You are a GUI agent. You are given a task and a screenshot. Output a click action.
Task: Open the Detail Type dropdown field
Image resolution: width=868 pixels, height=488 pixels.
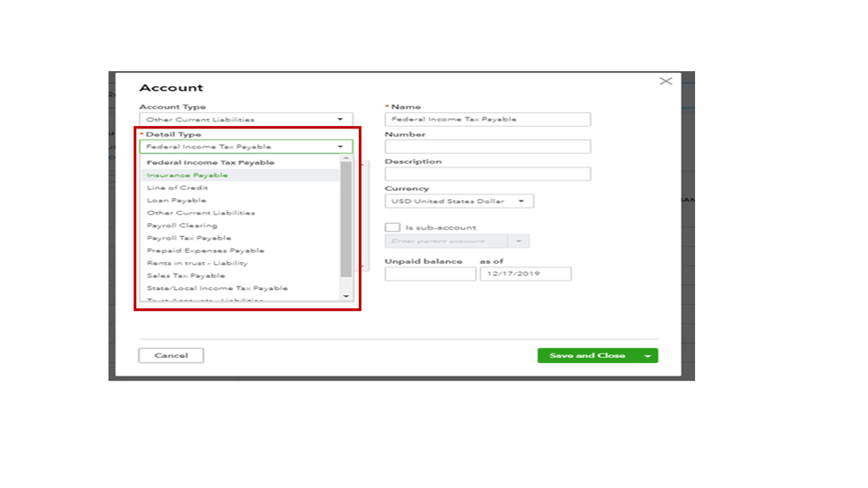tap(246, 147)
